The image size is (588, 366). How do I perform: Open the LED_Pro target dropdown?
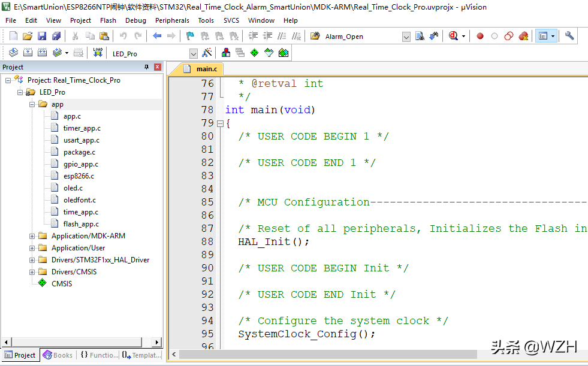pyautogui.click(x=193, y=53)
